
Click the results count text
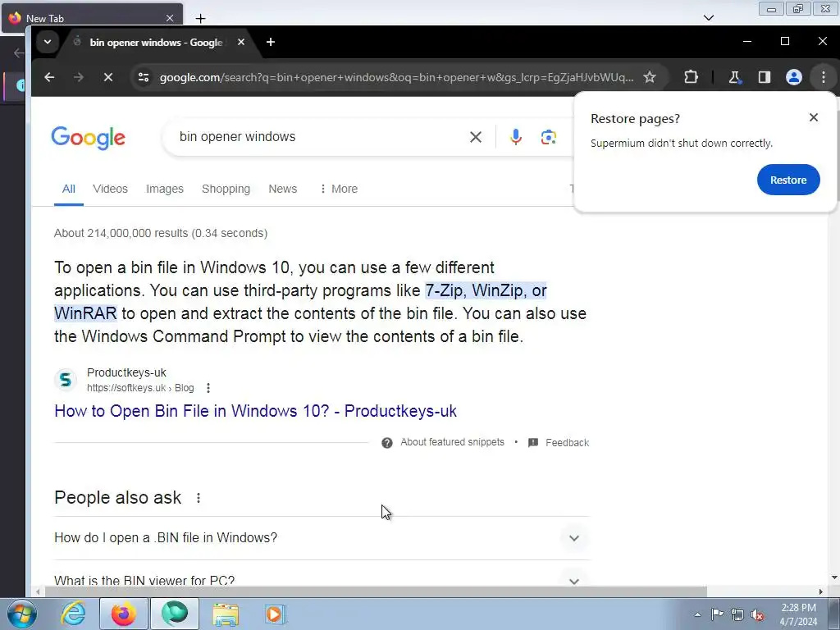click(161, 233)
